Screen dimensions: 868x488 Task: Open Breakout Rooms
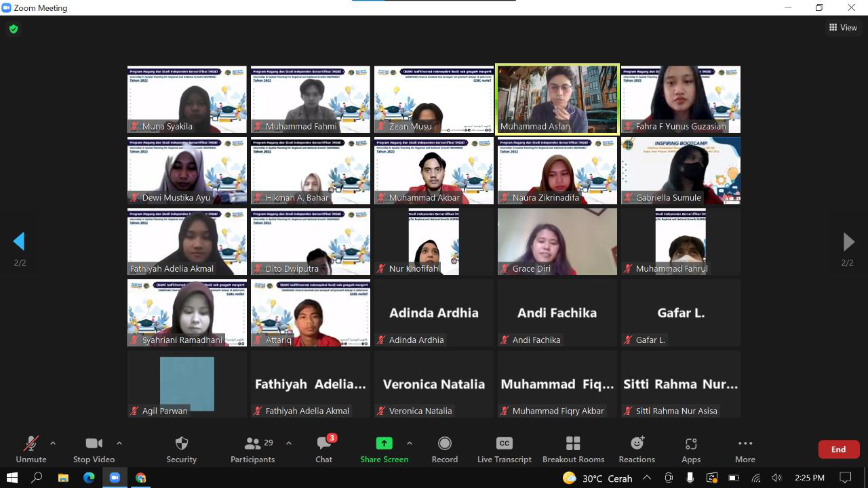[x=573, y=449]
